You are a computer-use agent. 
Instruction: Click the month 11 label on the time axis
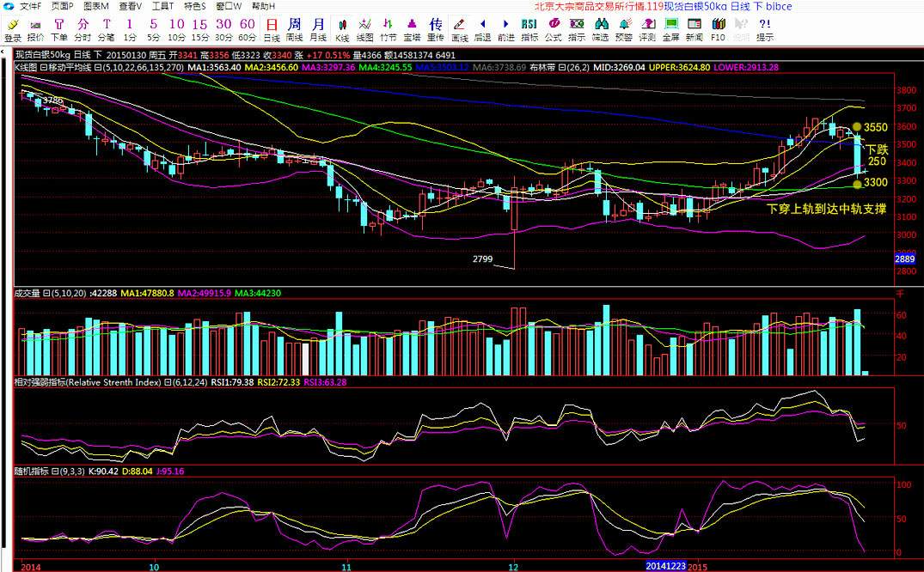pos(346,567)
